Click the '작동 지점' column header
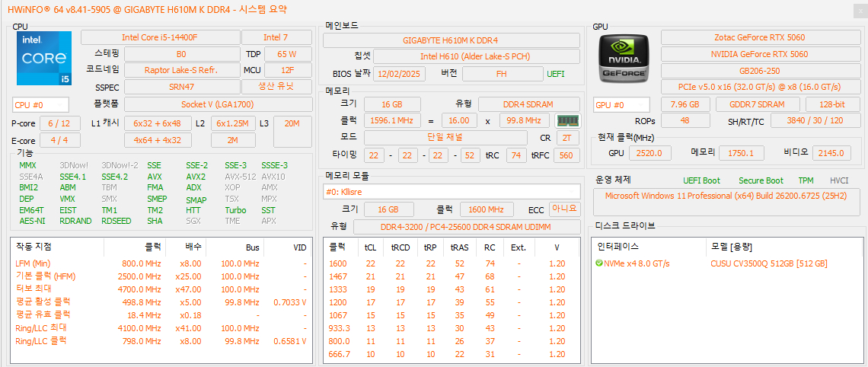 34,247
